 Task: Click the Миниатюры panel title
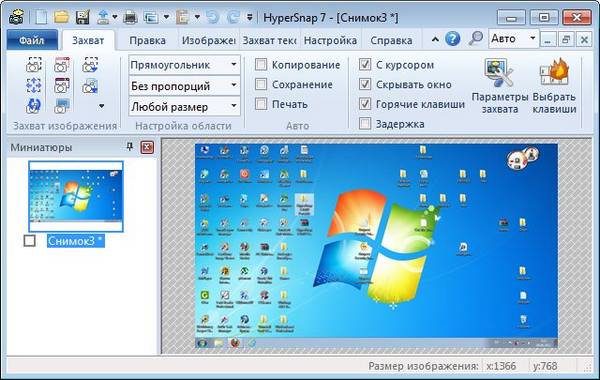tap(41, 147)
